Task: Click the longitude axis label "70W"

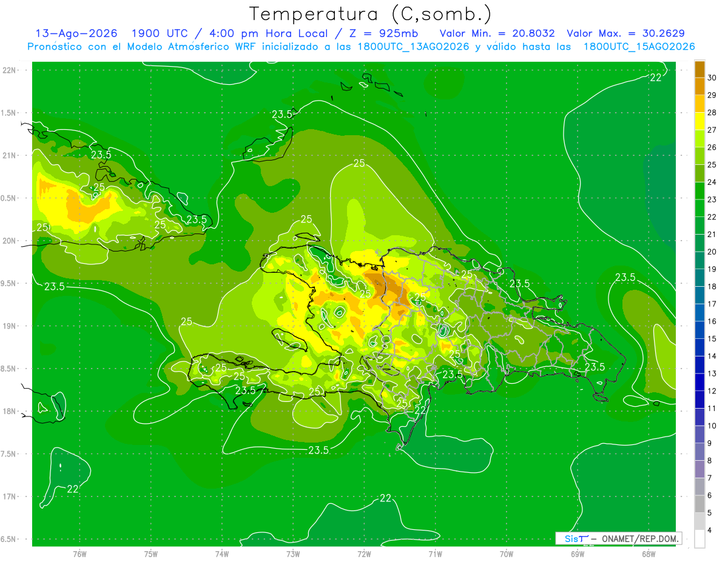Action: pyautogui.click(x=506, y=554)
